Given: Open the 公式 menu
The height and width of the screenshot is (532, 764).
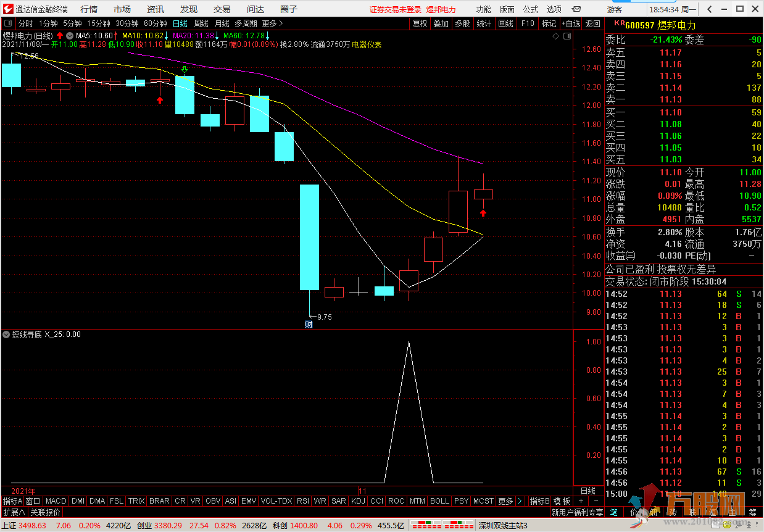Looking at the screenshot, I should pos(530,9).
